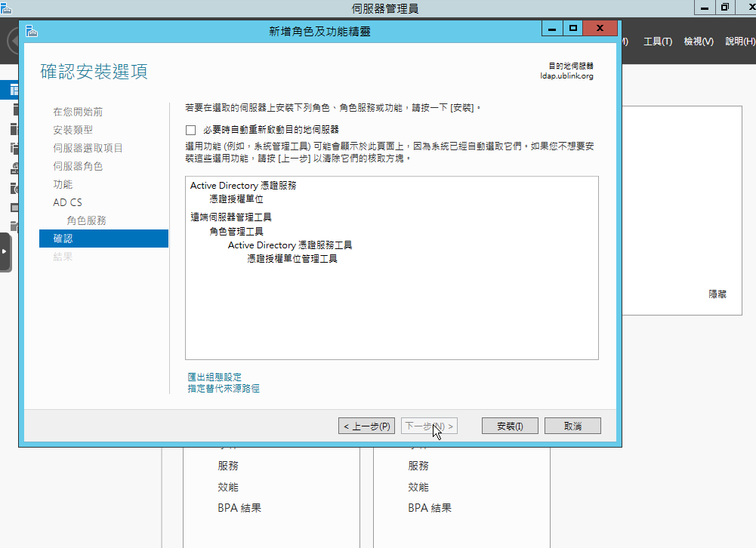Click BPA 結果 in the left dashboard tile
The image size is (756, 548).
(x=239, y=508)
